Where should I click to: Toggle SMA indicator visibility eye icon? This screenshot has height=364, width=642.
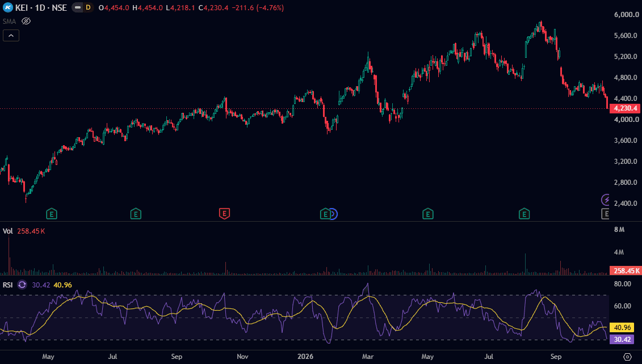tap(26, 22)
